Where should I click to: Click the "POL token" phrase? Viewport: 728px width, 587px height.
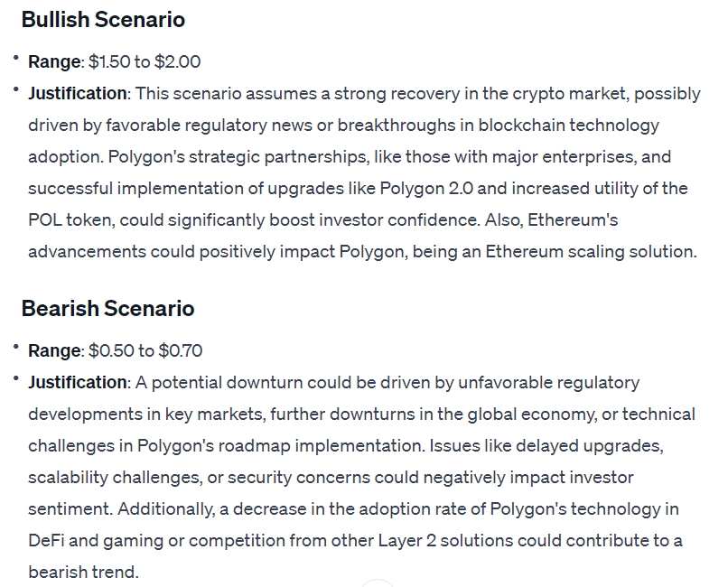pyautogui.click(x=67, y=220)
